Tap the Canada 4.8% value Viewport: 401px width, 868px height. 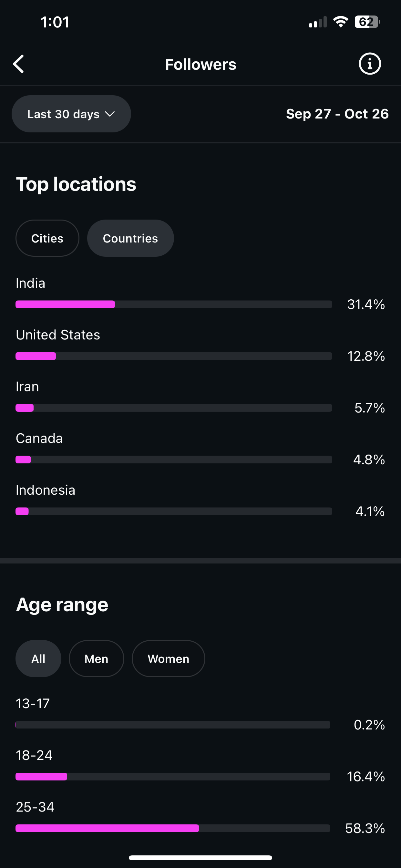369,460
